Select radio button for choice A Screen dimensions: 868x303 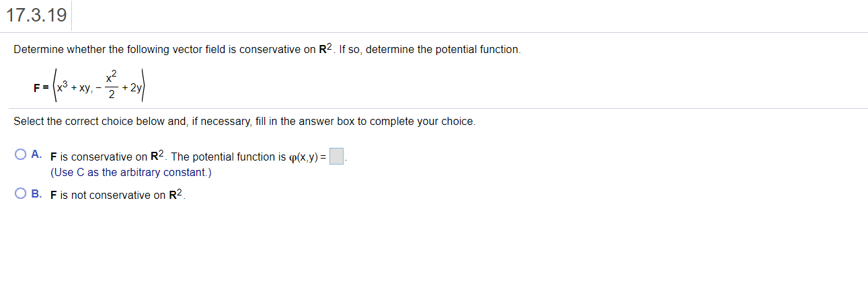21,155
